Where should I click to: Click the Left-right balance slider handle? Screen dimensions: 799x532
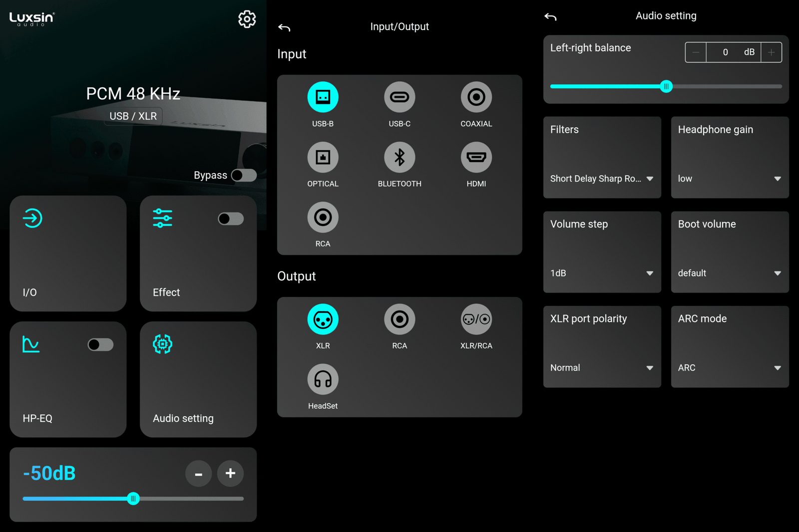click(x=666, y=86)
